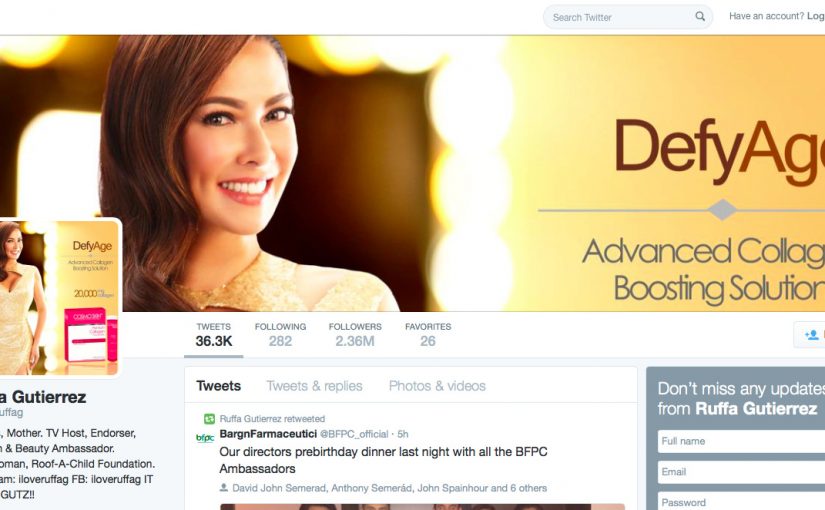Open the Favorites 26 list
Image resolution: width=825 pixels, height=510 pixels.
tap(428, 335)
